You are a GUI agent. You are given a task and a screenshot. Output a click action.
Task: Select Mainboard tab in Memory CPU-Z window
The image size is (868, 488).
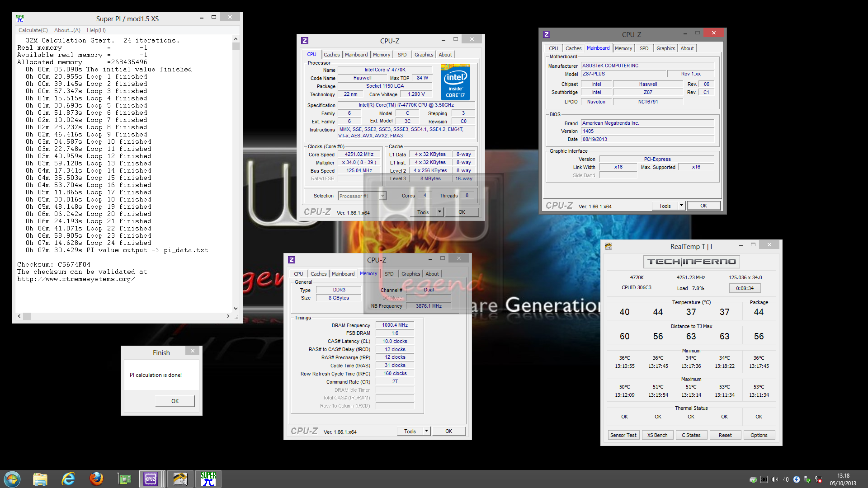[343, 274]
